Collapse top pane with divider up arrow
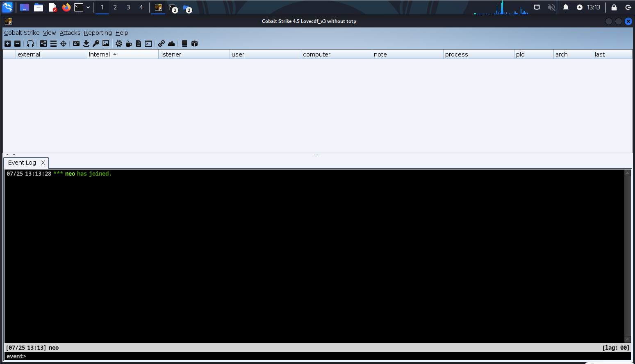This screenshot has height=364, width=635. click(x=7, y=154)
